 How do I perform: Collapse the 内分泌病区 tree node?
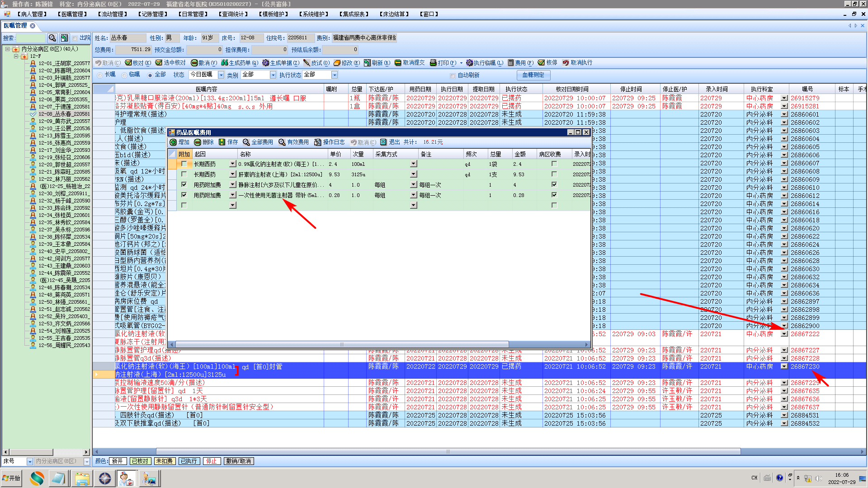point(8,49)
